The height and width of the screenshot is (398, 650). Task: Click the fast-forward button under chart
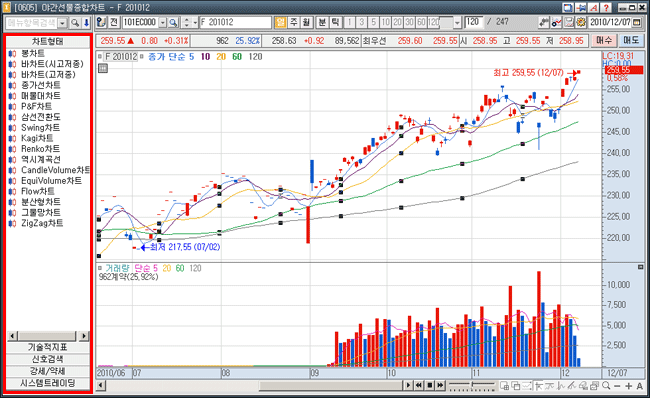click(x=440, y=386)
